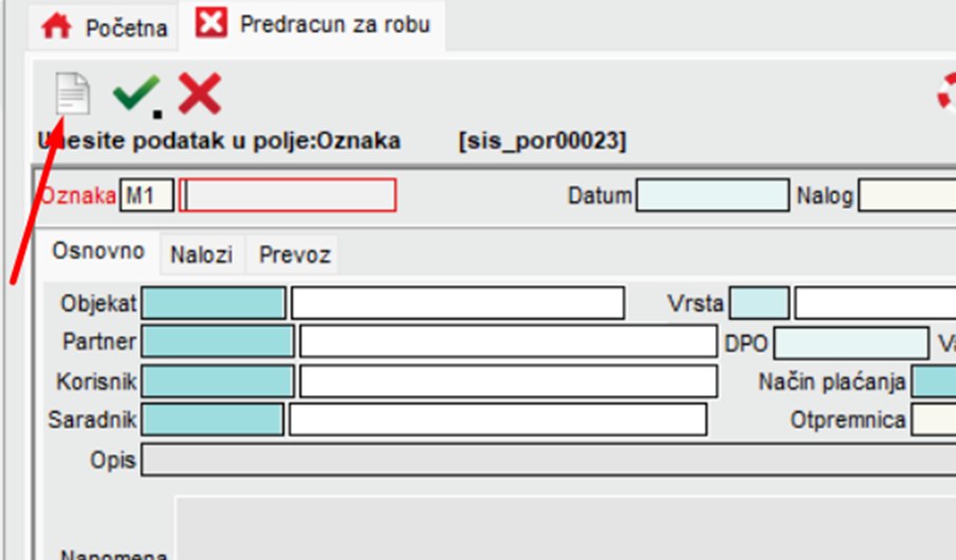Click the new document page icon
956x560 pixels.
[x=72, y=93]
